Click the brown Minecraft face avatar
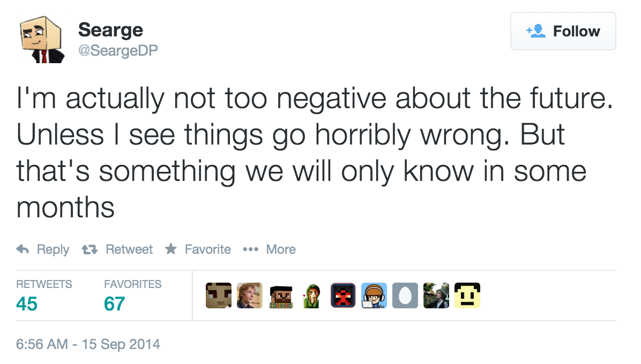Screen dimensions: 641x364 click(x=219, y=295)
